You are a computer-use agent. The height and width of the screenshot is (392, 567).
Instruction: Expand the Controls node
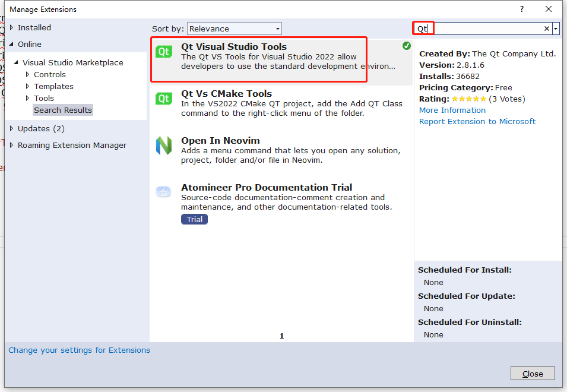27,74
